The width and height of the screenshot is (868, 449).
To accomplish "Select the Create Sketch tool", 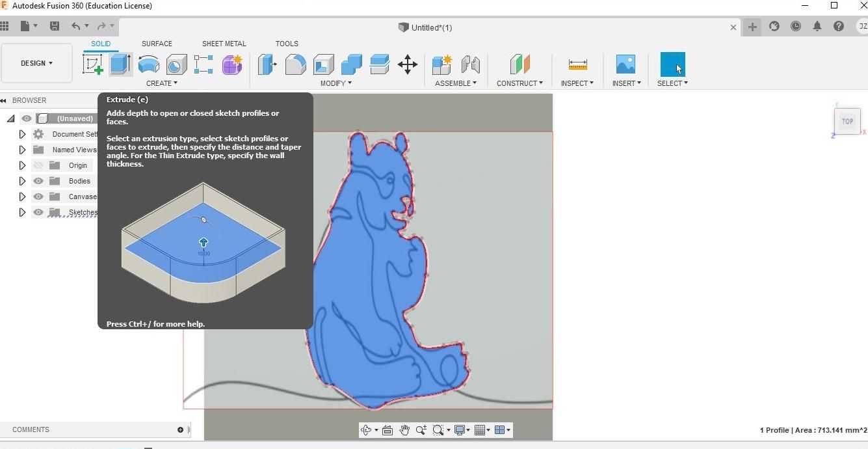I will 93,64.
